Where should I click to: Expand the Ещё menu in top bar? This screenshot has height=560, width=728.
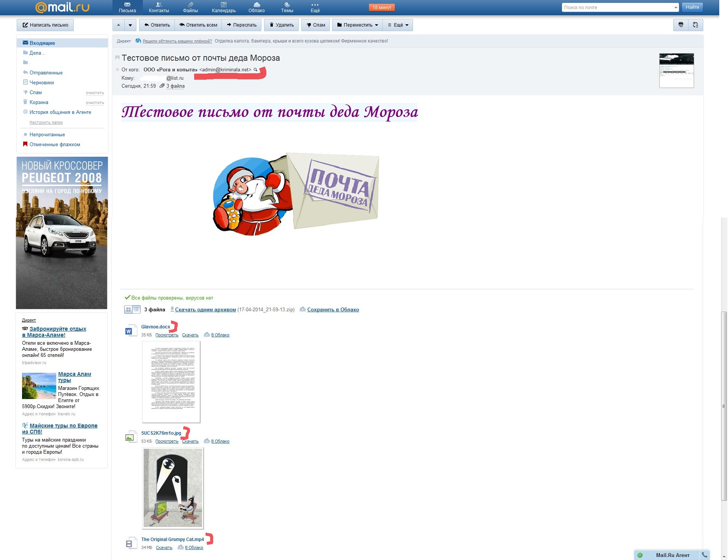tap(315, 7)
